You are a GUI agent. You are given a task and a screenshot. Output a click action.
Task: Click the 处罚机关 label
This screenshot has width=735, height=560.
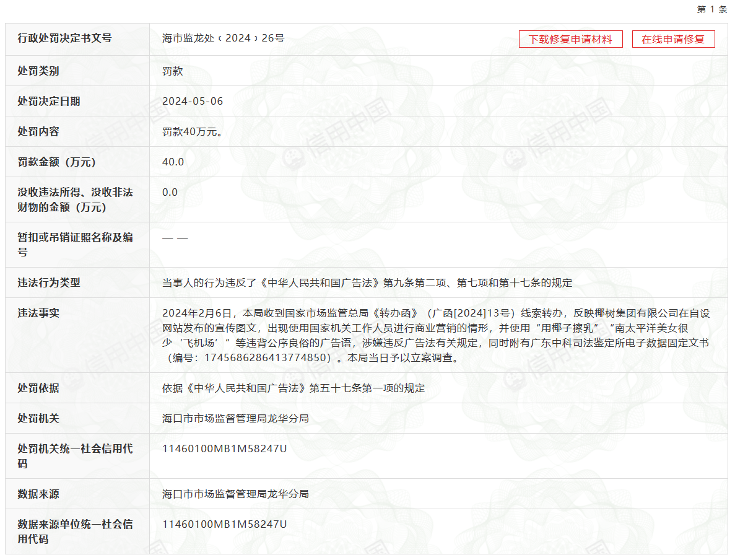point(38,418)
